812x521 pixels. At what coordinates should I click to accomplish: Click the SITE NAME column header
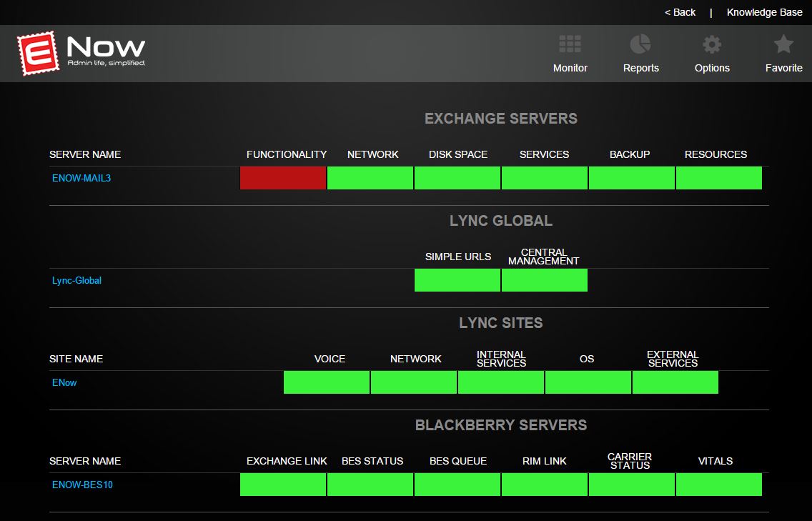click(76, 359)
